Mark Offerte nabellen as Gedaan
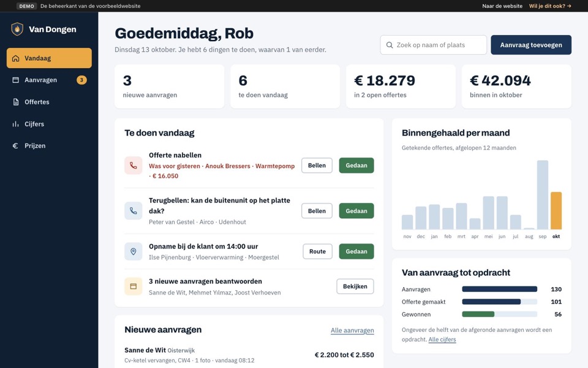The image size is (588, 368). (x=356, y=165)
